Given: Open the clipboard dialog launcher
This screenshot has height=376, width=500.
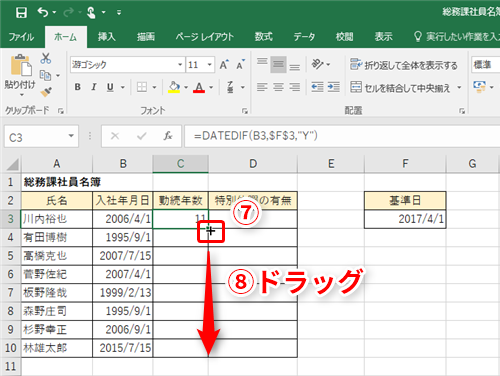Looking at the screenshot, I should (61, 111).
